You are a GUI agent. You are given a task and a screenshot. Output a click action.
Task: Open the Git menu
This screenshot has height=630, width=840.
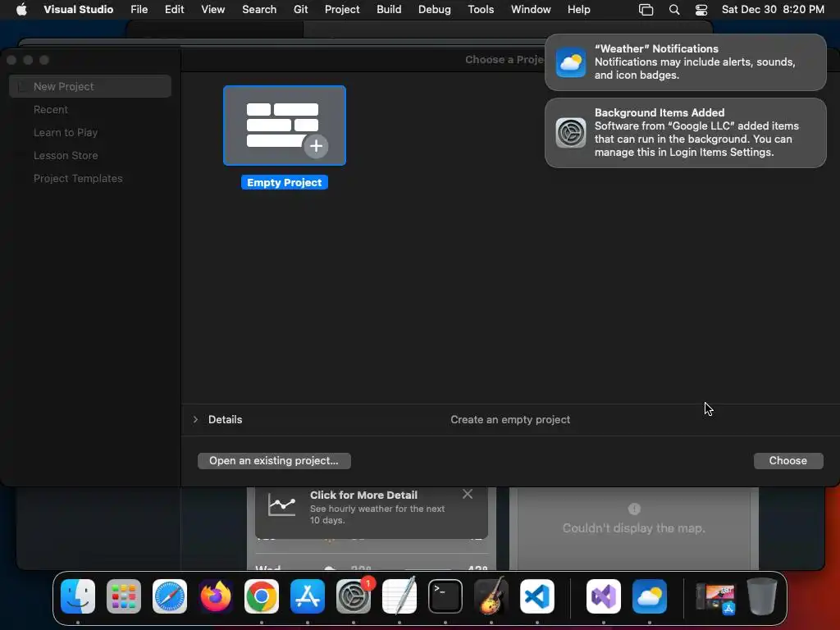[300, 10]
